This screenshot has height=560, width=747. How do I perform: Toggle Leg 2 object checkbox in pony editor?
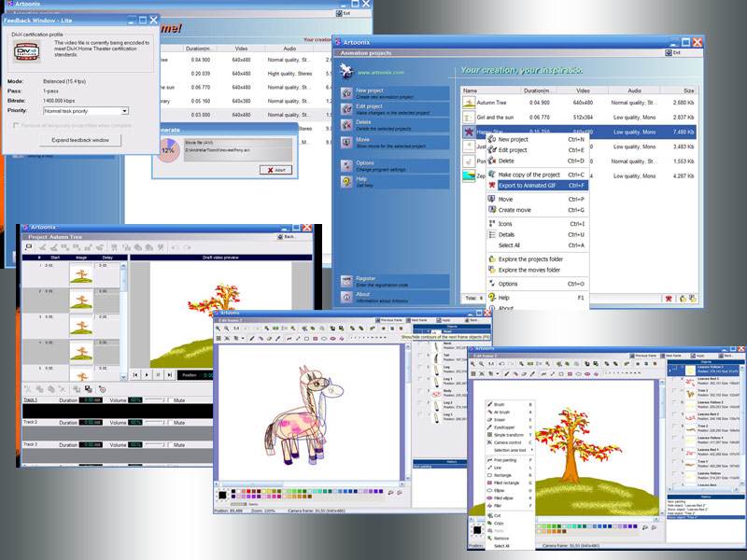(419, 403)
